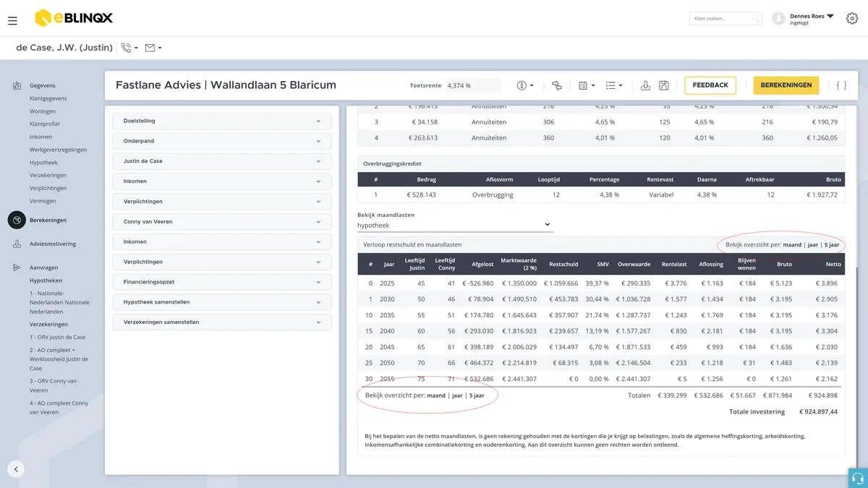Click the Klant zoeken search field
Screen dimensions: 868x488
(x=726, y=19)
